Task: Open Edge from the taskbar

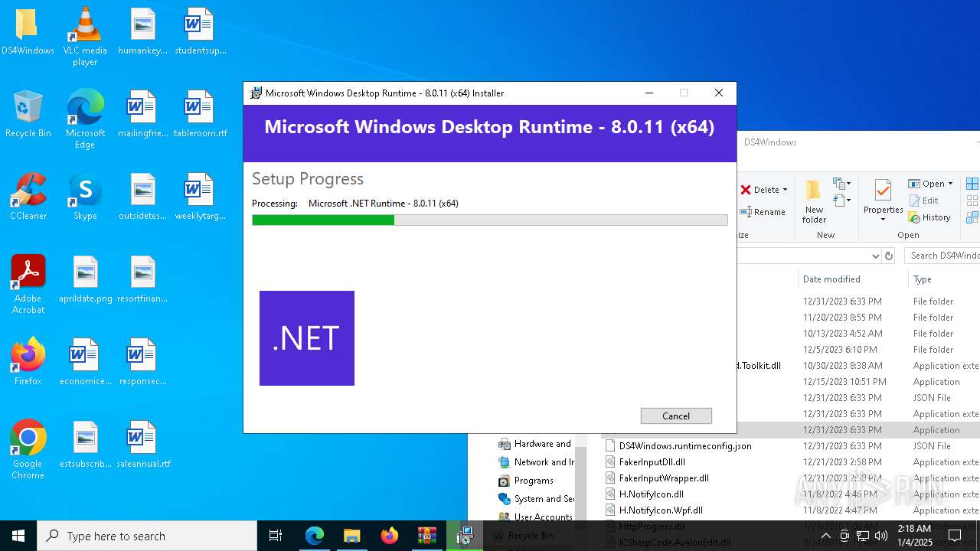Action: point(315,536)
